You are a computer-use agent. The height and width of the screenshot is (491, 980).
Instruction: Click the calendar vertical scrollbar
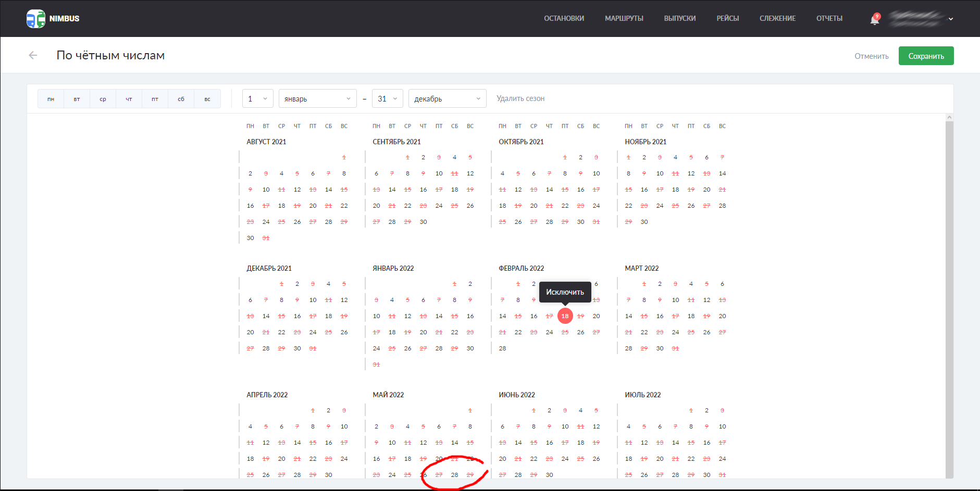pos(949,297)
